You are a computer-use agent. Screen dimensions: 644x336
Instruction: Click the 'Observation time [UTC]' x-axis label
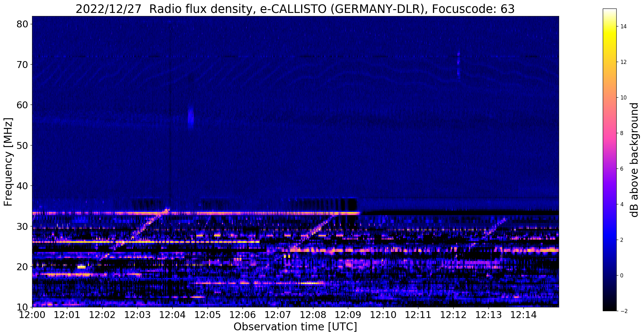pyautogui.click(x=295, y=327)
